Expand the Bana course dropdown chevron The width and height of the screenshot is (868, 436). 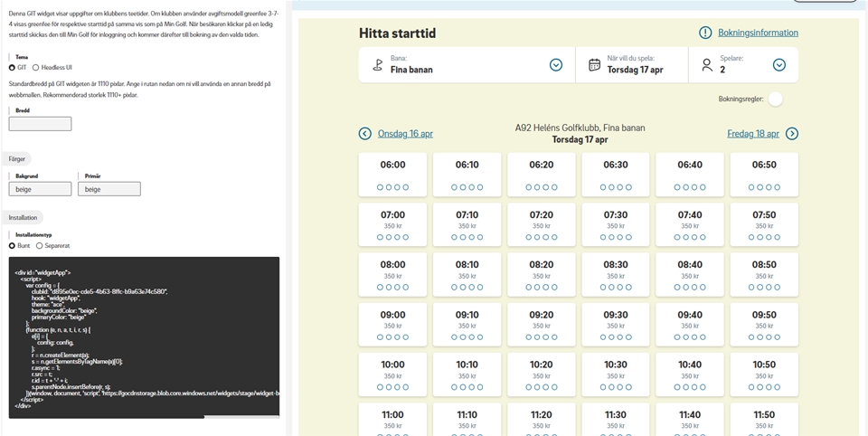(x=556, y=65)
